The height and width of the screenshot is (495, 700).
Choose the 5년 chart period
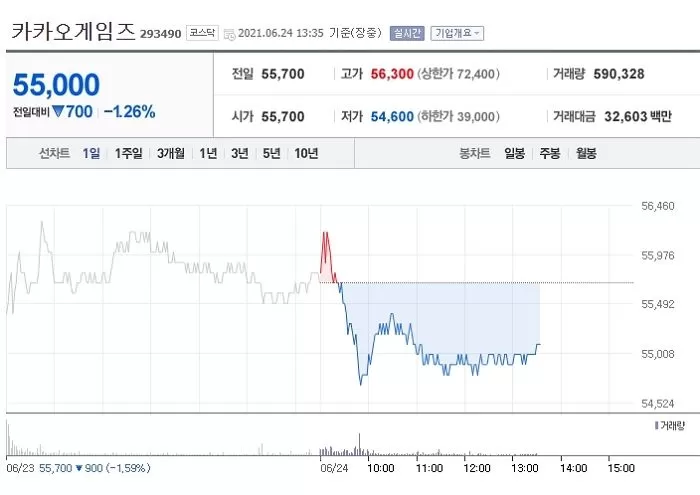pyautogui.click(x=271, y=153)
